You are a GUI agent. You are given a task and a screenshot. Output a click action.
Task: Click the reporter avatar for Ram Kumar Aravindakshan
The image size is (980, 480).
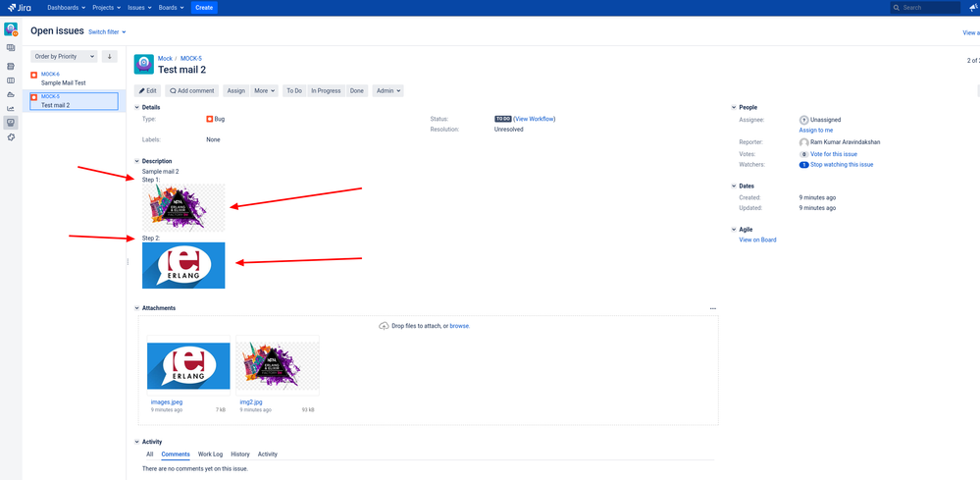pyautogui.click(x=803, y=142)
